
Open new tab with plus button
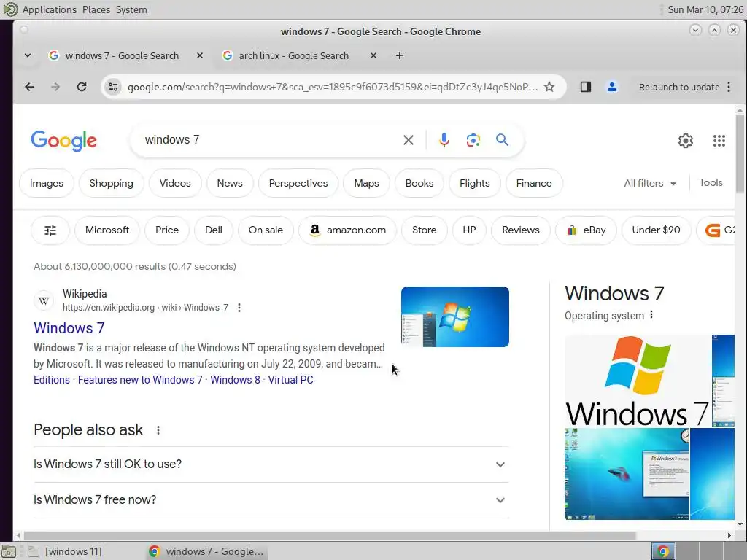click(x=400, y=55)
